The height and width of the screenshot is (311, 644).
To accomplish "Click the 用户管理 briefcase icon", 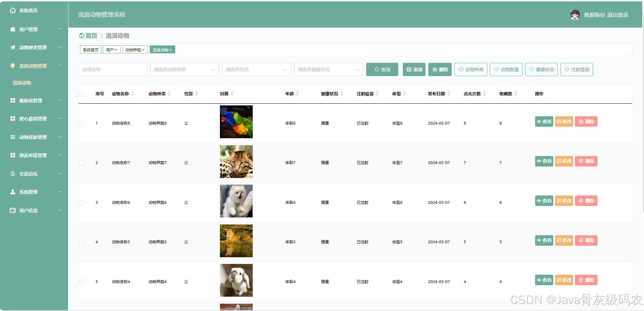I will click(13, 29).
